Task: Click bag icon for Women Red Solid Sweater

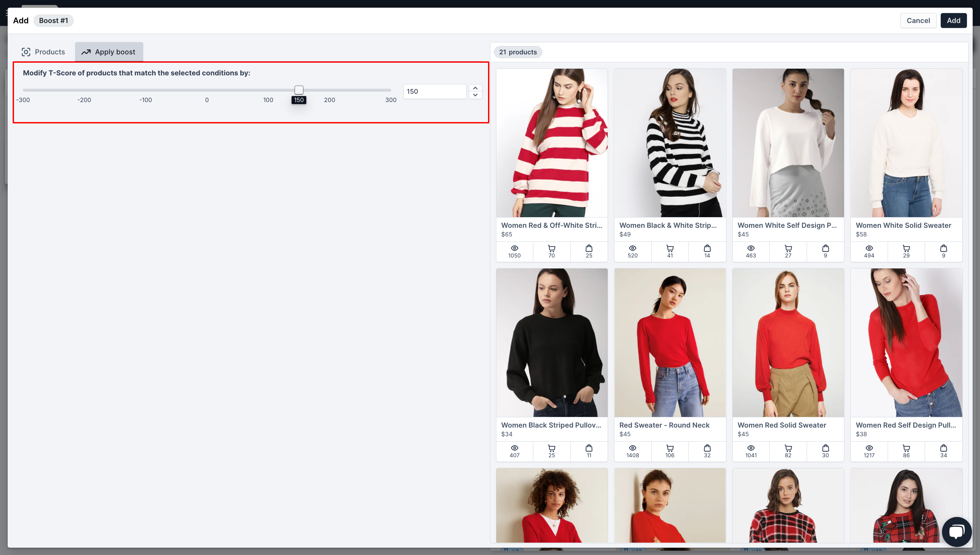Action: (x=825, y=448)
